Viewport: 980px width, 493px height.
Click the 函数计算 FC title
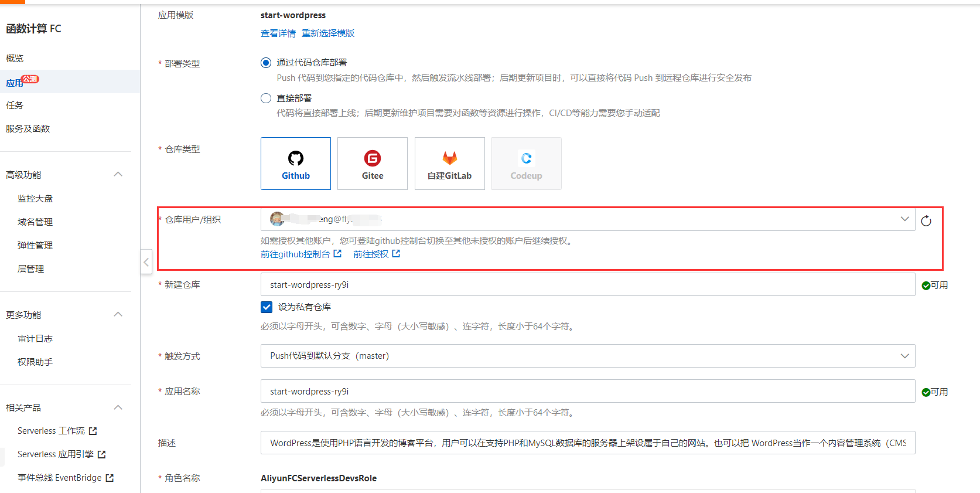click(x=33, y=29)
